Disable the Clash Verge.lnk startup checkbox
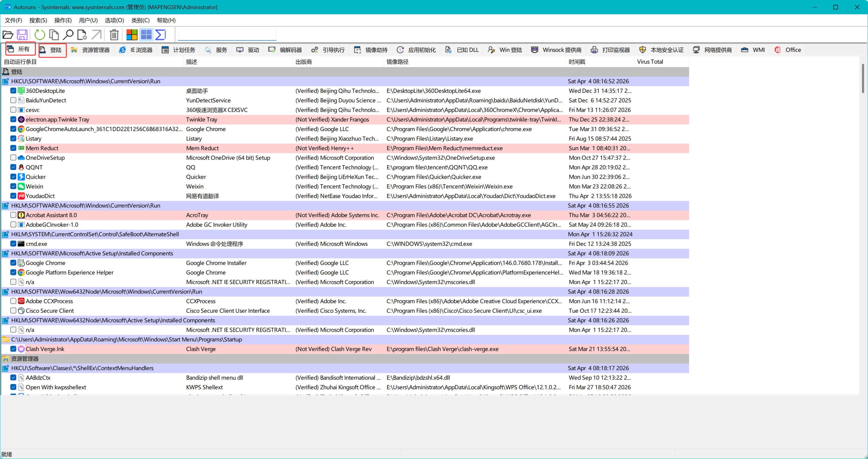868x459 pixels. (x=13, y=349)
